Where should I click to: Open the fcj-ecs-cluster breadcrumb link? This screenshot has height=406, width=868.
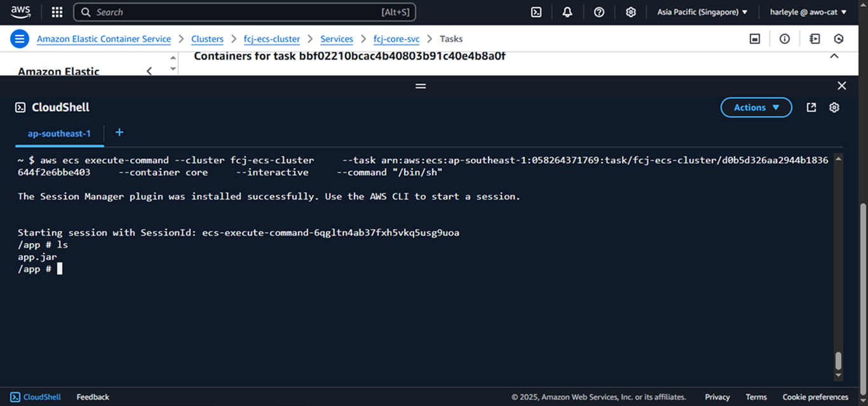tap(272, 39)
